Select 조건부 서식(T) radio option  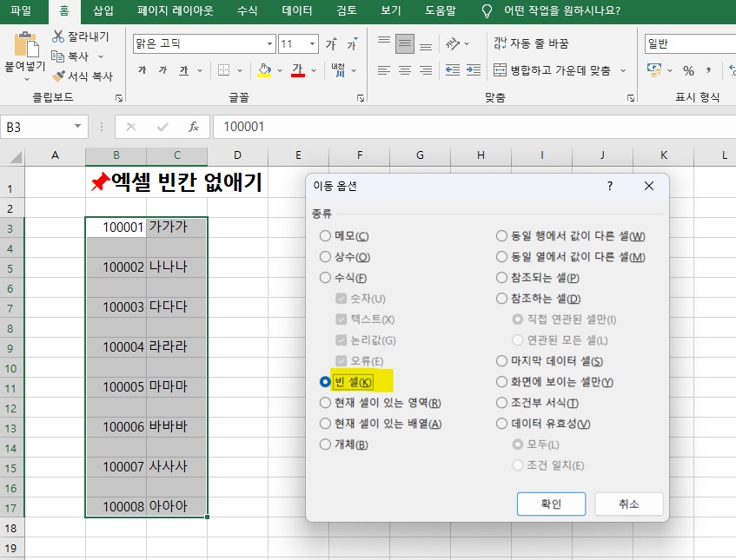coord(501,402)
